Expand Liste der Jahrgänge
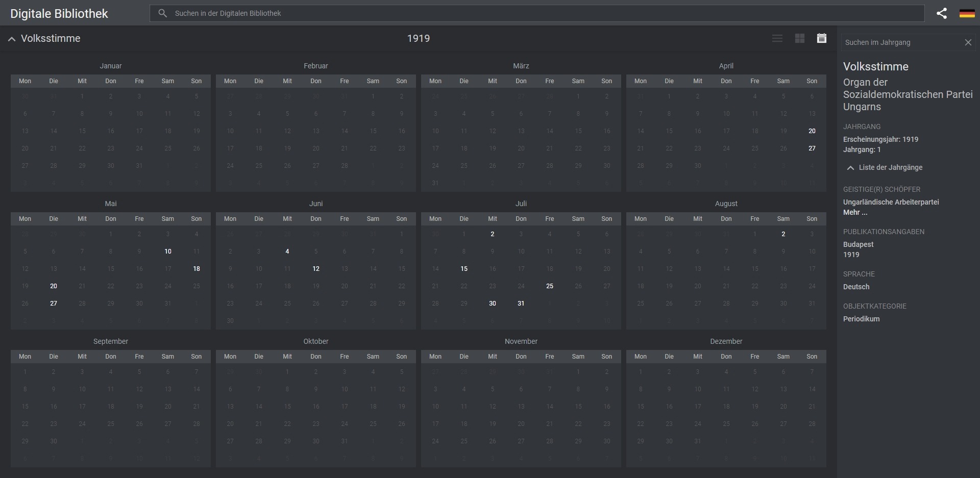 pyautogui.click(x=885, y=167)
